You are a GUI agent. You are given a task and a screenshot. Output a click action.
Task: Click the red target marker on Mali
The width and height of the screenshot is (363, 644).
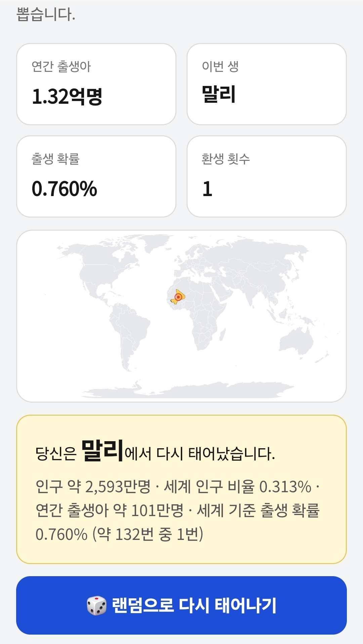tap(178, 297)
